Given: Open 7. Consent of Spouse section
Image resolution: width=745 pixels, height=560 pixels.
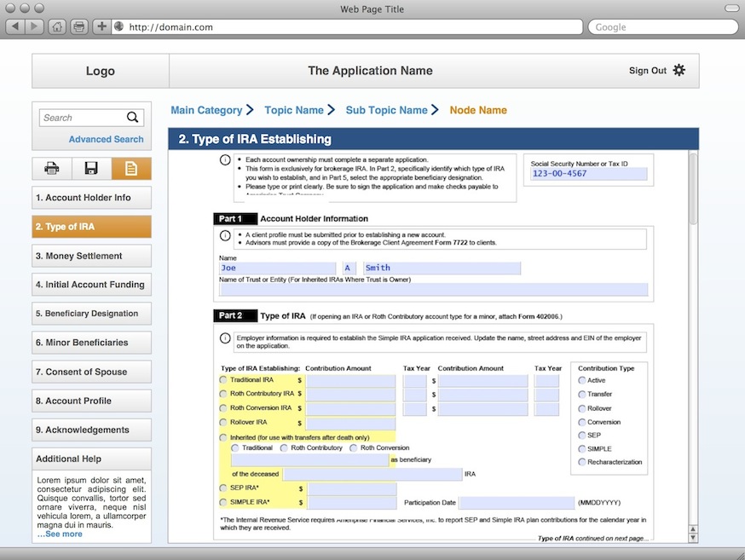Looking at the screenshot, I should [x=92, y=372].
